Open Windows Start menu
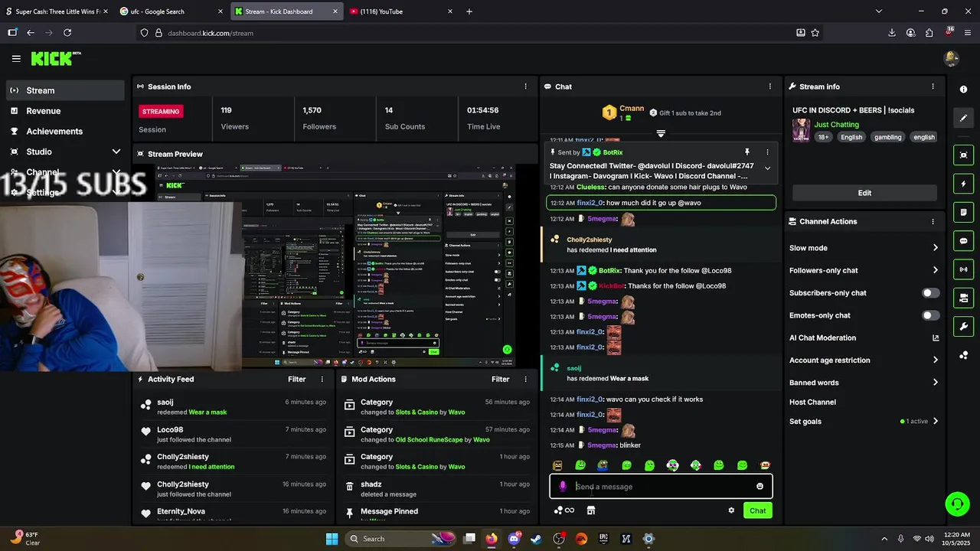Screen dimensions: 980x551 point(332,539)
